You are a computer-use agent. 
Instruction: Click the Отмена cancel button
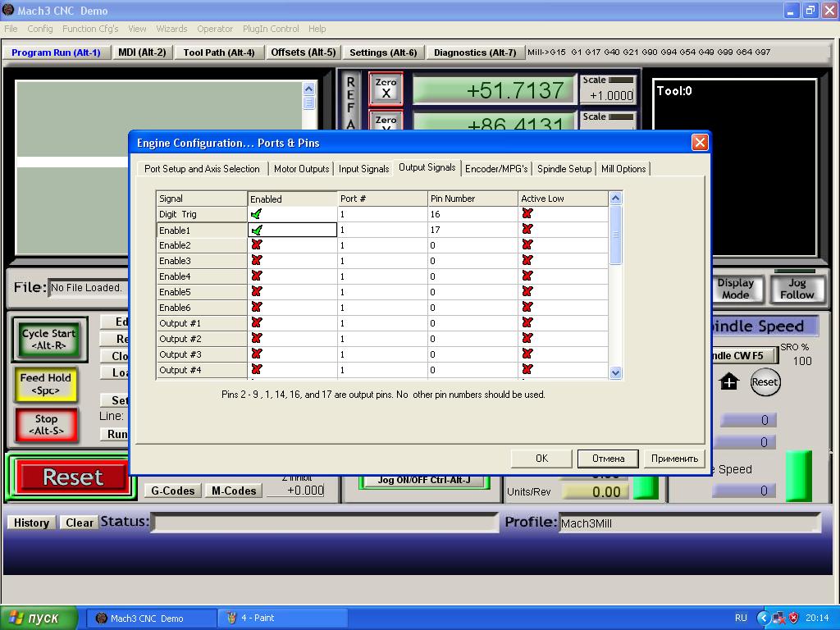click(x=608, y=459)
